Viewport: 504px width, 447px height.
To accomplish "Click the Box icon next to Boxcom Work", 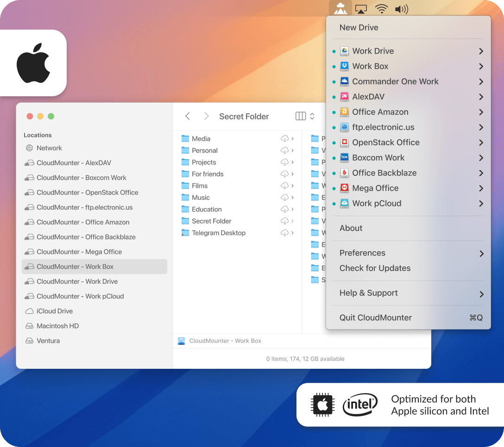I will (x=344, y=158).
